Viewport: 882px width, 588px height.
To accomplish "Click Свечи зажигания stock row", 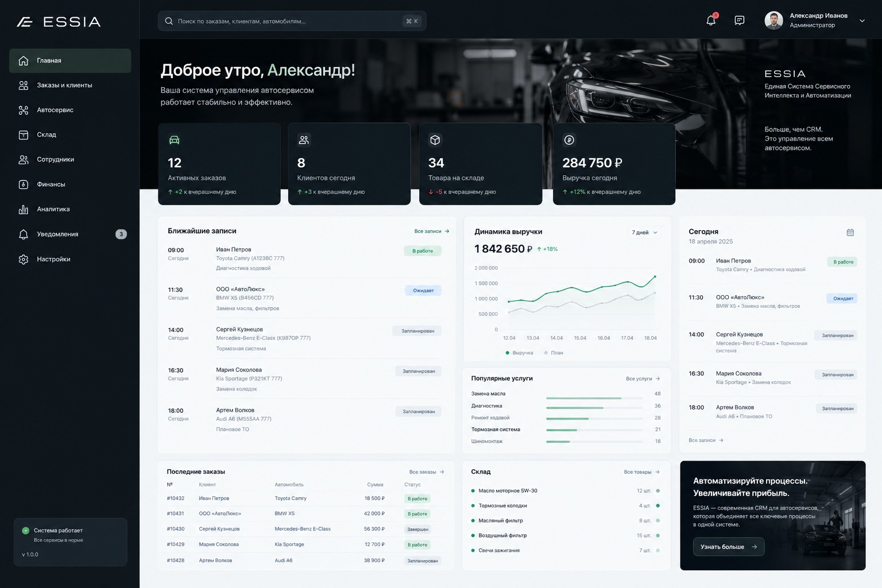I will (565, 551).
